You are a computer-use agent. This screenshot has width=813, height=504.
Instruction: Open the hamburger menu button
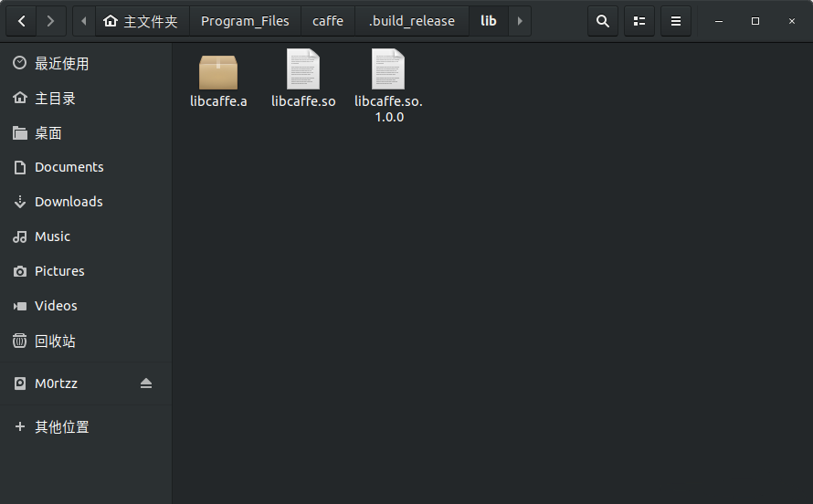(676, 21)
